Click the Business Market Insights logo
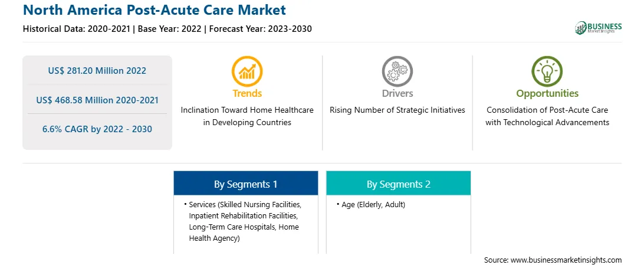 pos(599,28)
